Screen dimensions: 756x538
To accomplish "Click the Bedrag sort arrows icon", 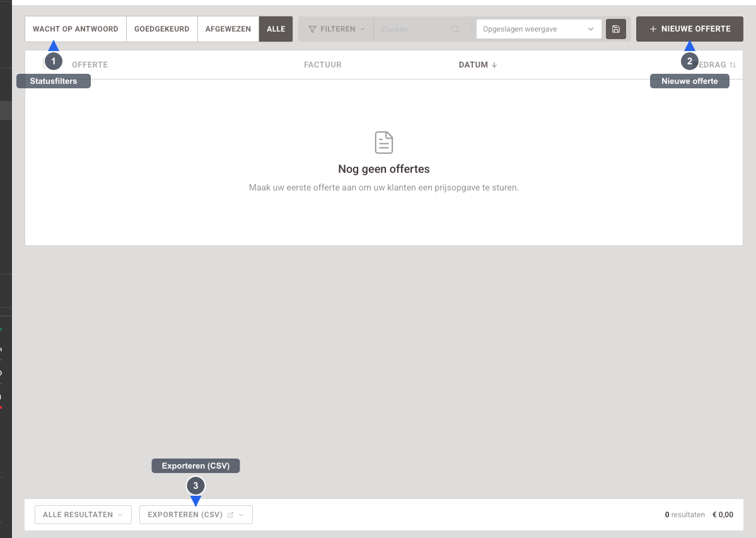I will tap(733, 64).
